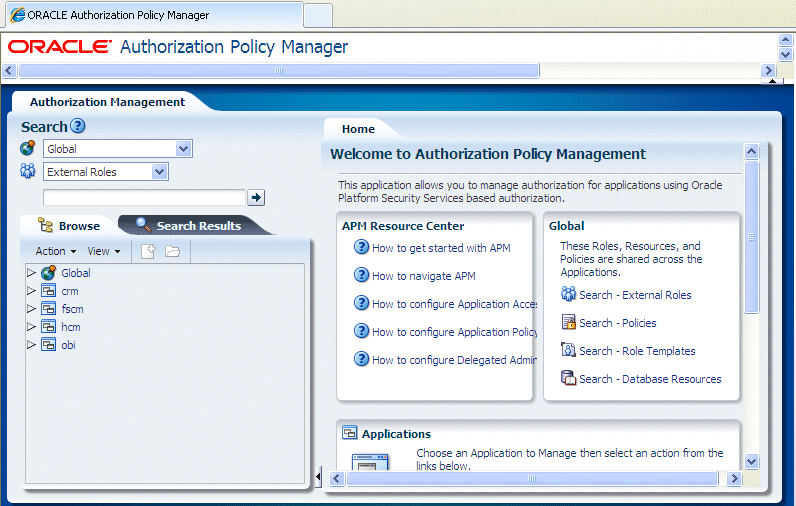
Task: Open the View menu dropdown
Action: 104,251
